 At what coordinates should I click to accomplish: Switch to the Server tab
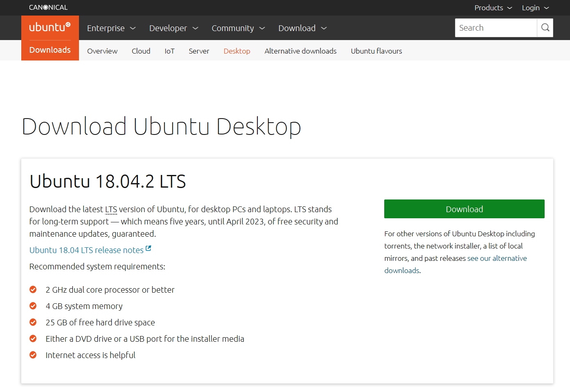tap(199, 51)
